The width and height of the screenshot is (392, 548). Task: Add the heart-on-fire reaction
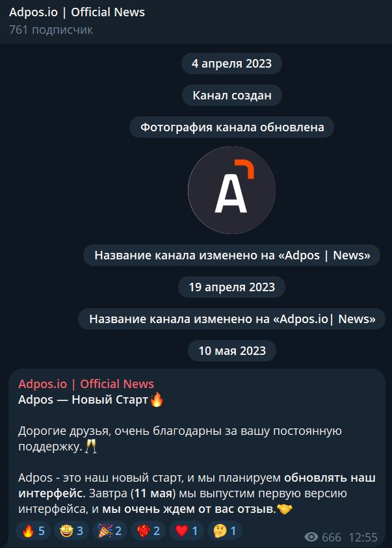pos(148,531)
